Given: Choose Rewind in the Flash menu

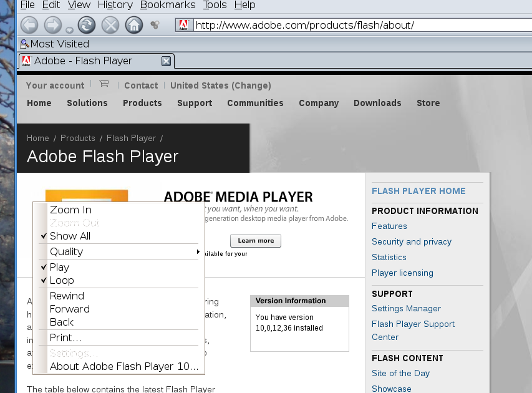Looking at the screenshot, I should pos(118,296).
